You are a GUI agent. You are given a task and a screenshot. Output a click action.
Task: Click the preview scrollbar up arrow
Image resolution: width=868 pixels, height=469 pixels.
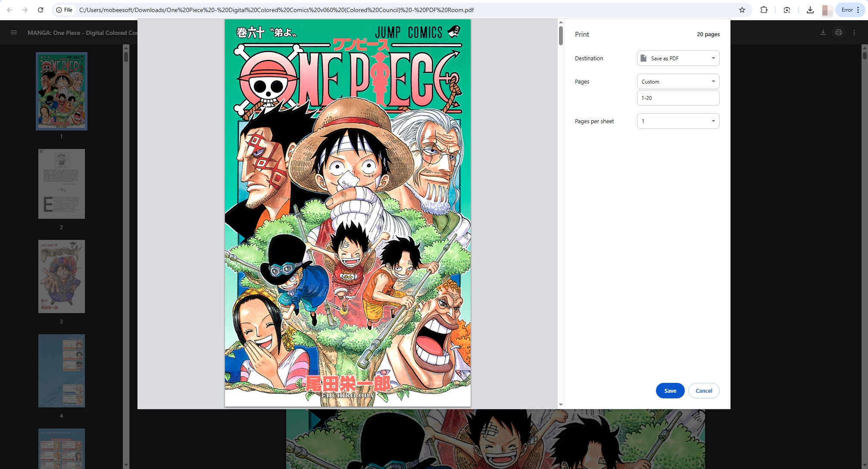pyautogui.click(x=561, y=22)
